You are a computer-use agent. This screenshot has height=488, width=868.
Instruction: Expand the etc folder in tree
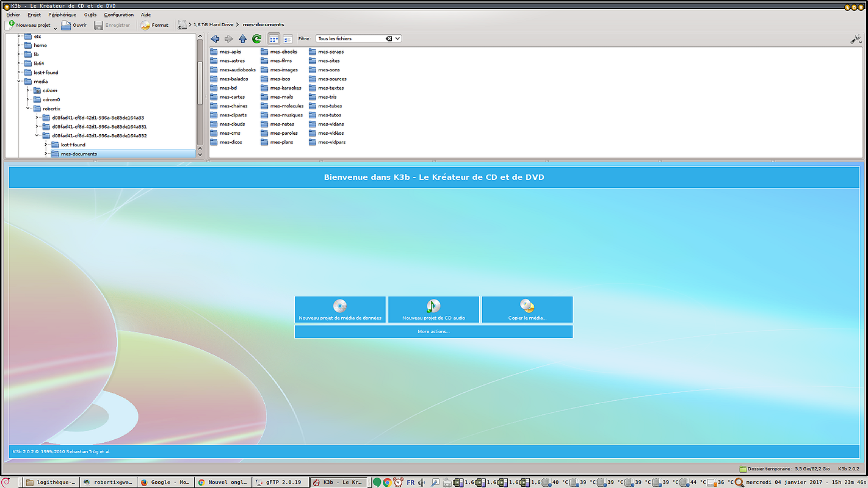pos(19,36)
